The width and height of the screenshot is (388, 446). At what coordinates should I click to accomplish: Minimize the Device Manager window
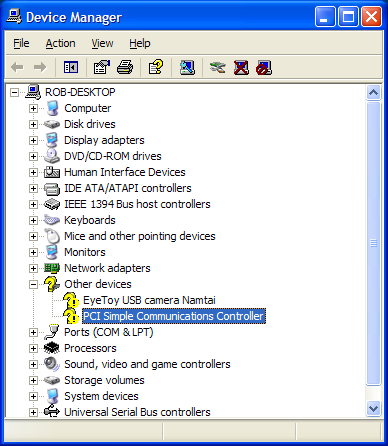[x=325, y=17]
